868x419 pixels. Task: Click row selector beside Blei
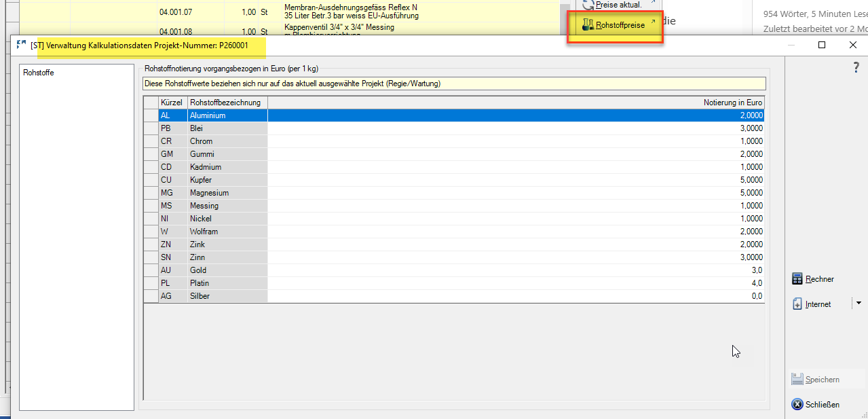[x=151, y=128]
